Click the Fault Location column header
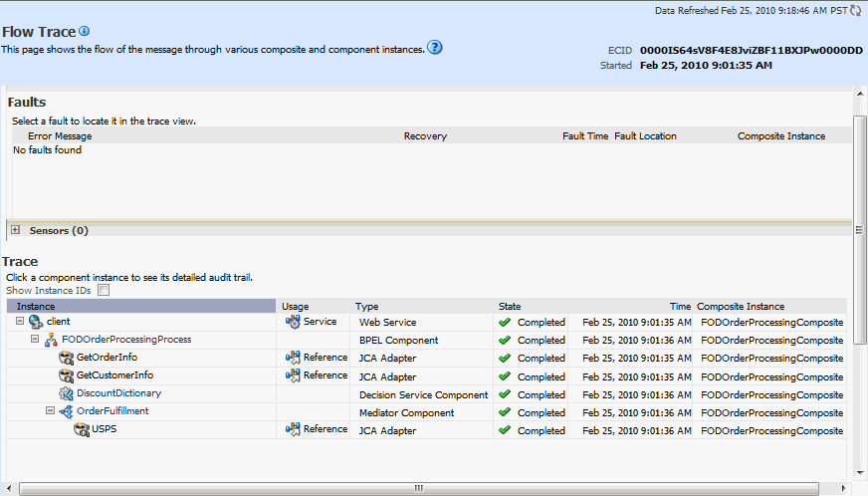Screen dimensions: 868x496 pos(645,135)
